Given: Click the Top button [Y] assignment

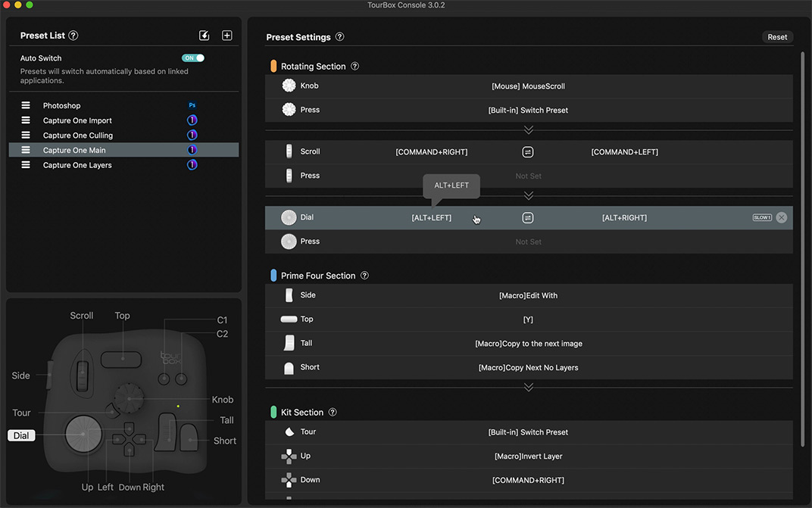Looking at the screenshot, I should (528, 319).
